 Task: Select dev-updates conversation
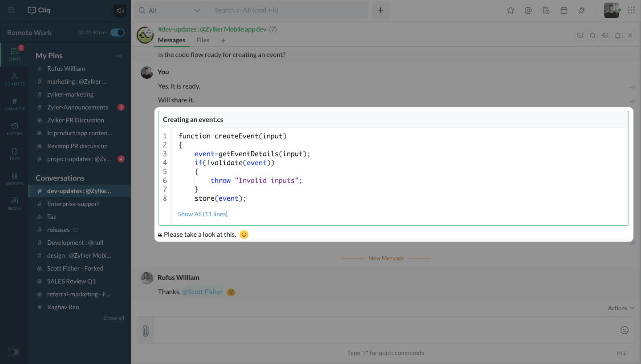[x=80, y=191]
